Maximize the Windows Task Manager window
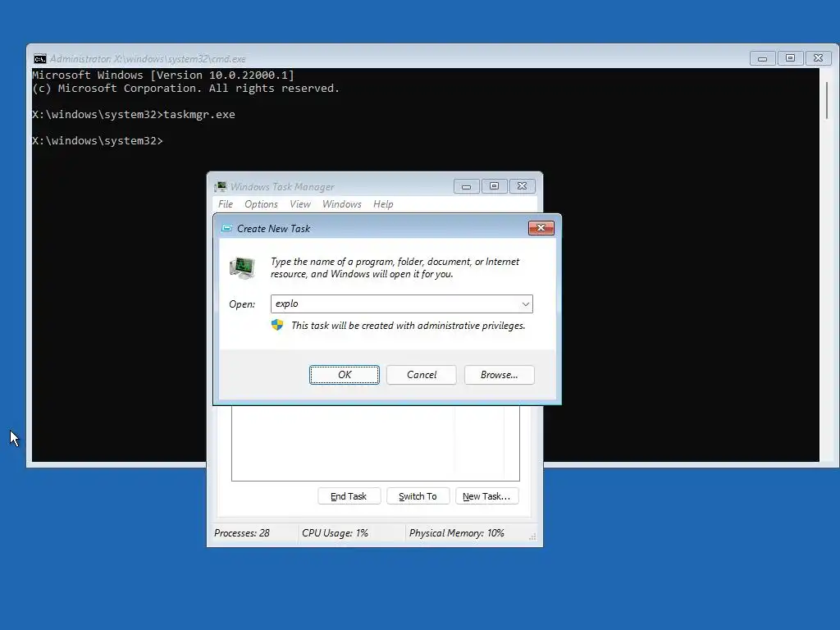 (x=494, y=186)
